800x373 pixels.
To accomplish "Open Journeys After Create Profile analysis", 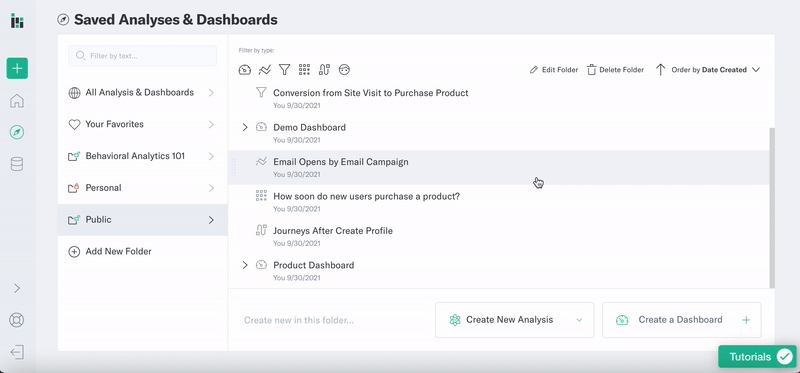I will [333, 231].
